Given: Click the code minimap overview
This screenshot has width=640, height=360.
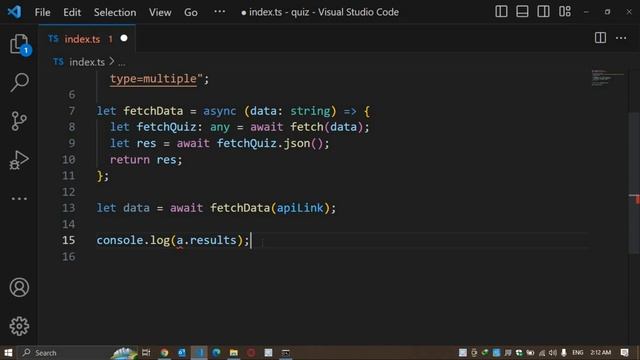Looking at the screenshot, I should 607,78.
